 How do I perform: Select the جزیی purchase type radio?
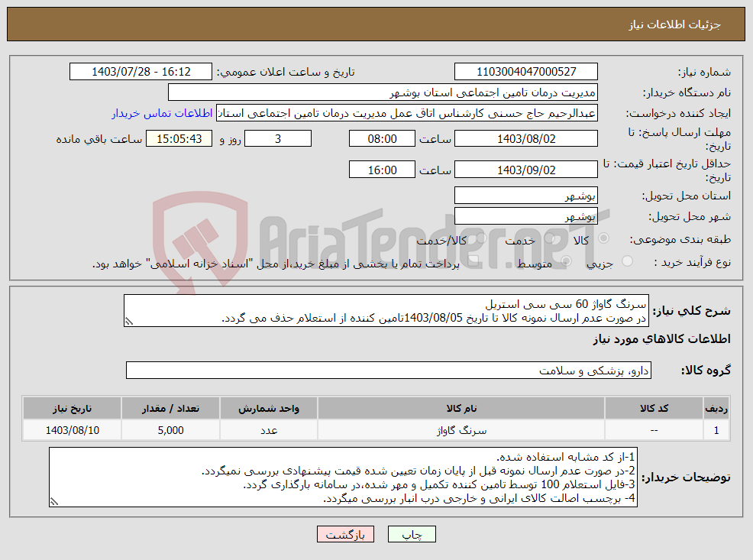627,261
